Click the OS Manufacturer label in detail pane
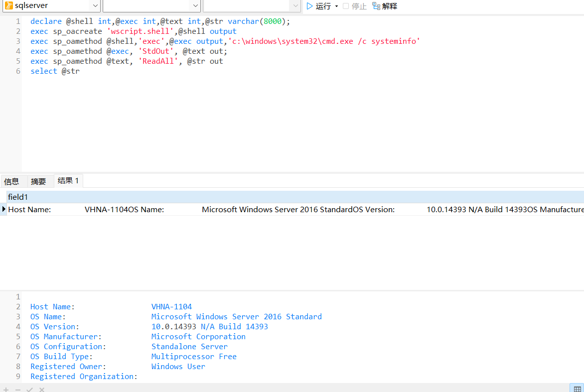The image size is (584, 392). click(x=66, y=337)
